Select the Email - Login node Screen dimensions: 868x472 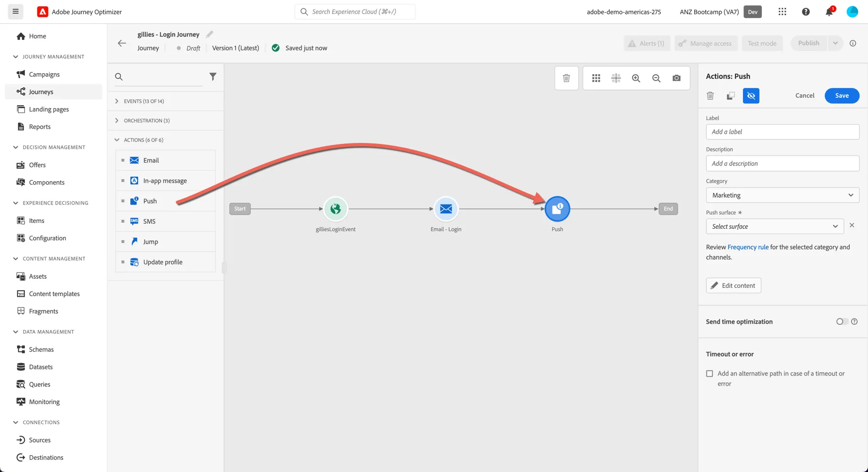point(446,209)
